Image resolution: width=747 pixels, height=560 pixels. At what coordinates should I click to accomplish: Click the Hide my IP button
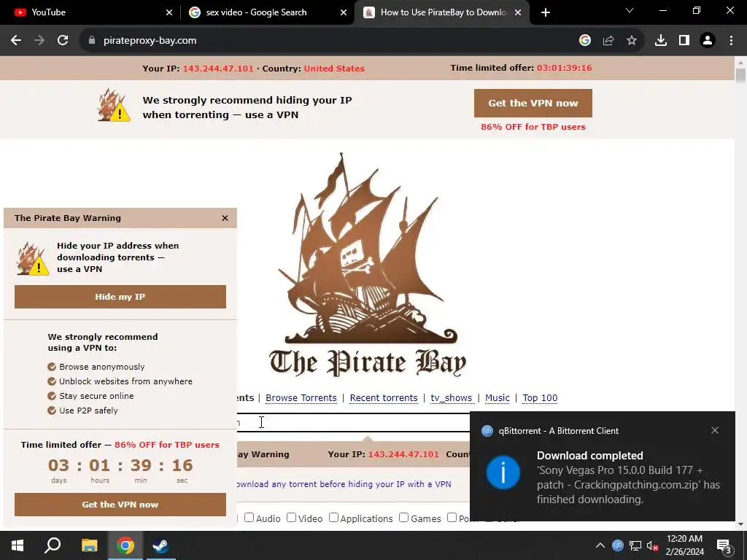pyautogui.click(x=120, y=297)
